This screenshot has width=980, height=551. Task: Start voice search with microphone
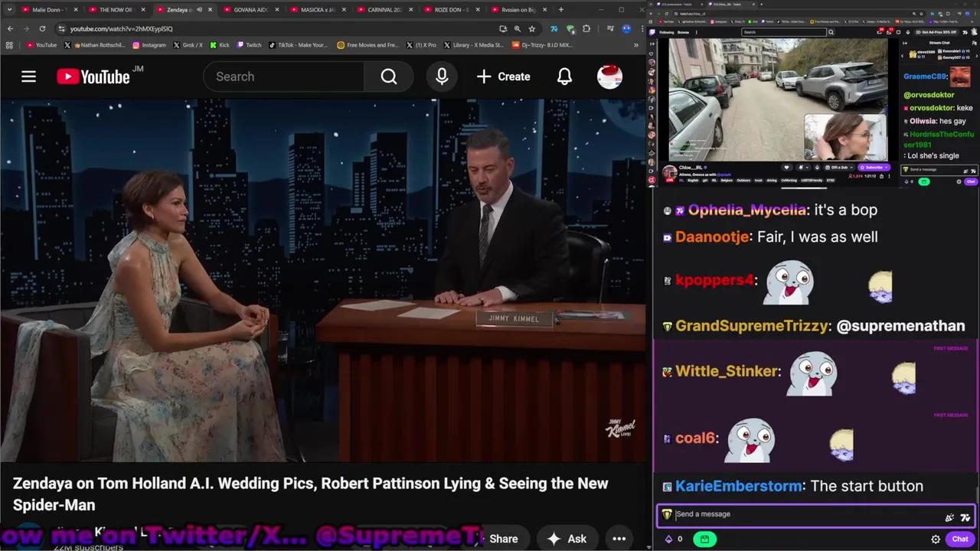coord(442,77)
